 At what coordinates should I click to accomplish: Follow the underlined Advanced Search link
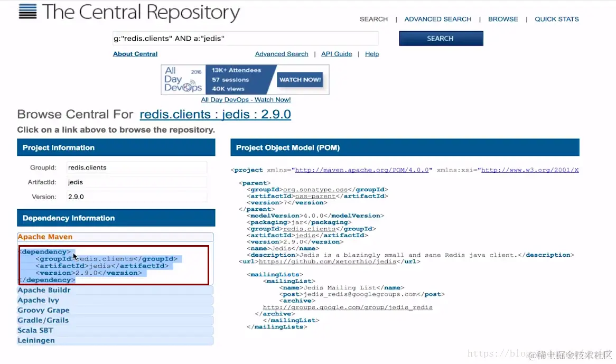pos(281,54)
